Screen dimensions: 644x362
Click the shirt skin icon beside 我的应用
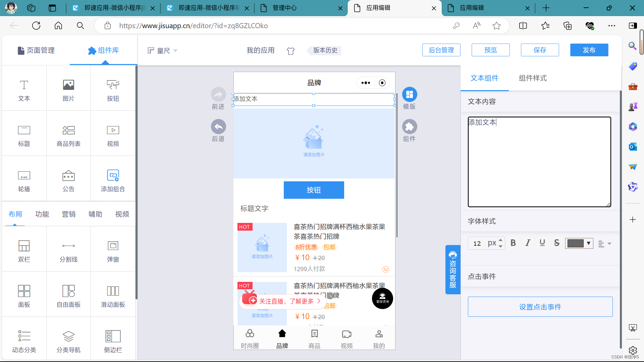291,51
